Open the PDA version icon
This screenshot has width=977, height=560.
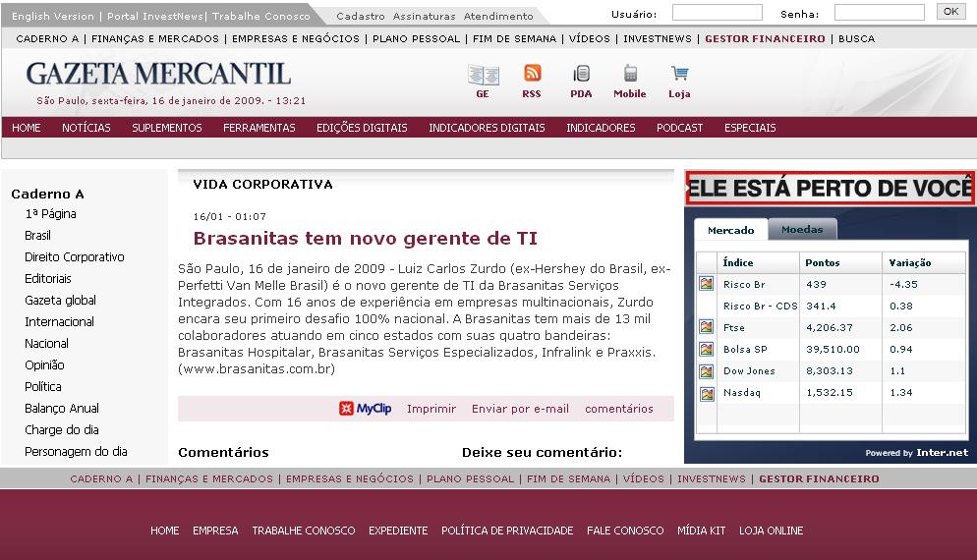(581, 75)
